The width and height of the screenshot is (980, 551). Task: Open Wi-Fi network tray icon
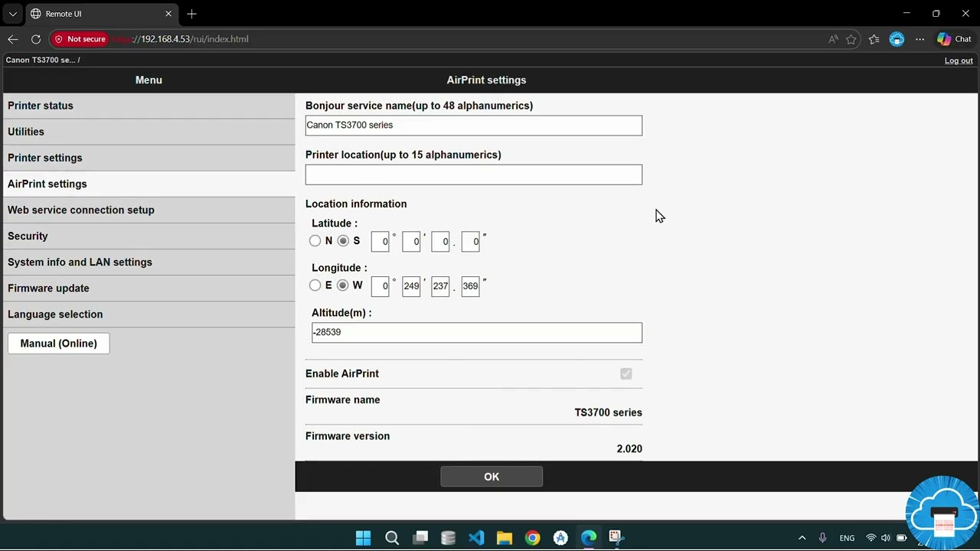coord(871,538)
